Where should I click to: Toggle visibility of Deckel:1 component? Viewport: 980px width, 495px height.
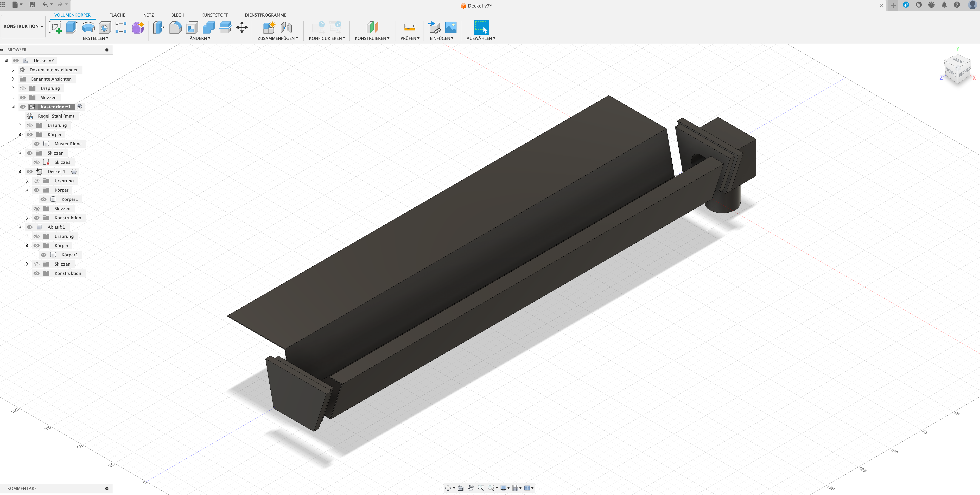pyautogui.click(x=30, y=171)
